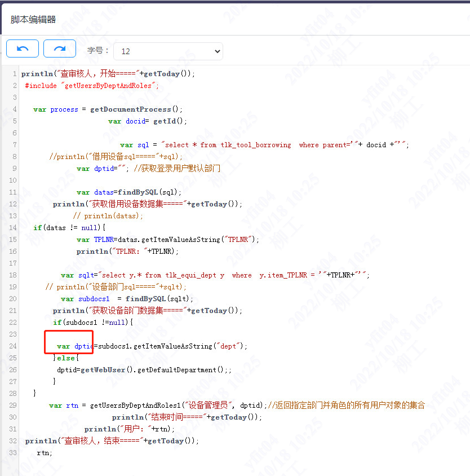Click the 字号 label

click(97, 50)
